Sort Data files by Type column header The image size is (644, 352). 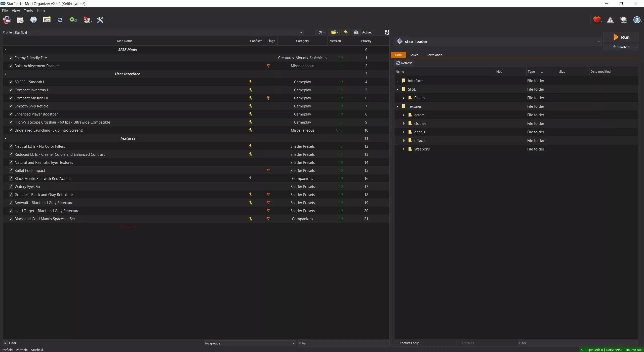click(542, 72)
